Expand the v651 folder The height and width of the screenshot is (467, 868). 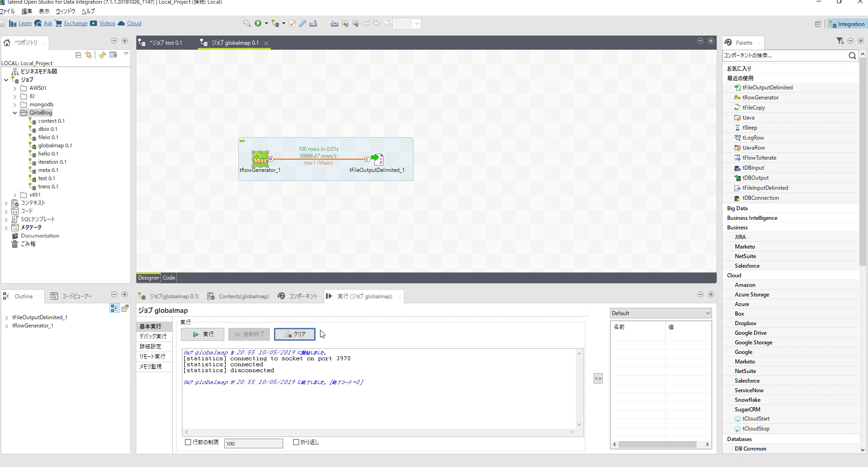(x=15, y=195)
